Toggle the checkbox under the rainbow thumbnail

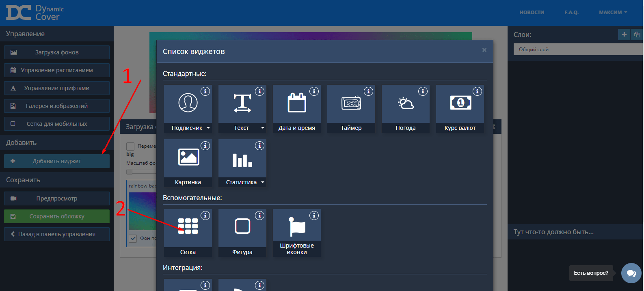[x=133, y=238]
